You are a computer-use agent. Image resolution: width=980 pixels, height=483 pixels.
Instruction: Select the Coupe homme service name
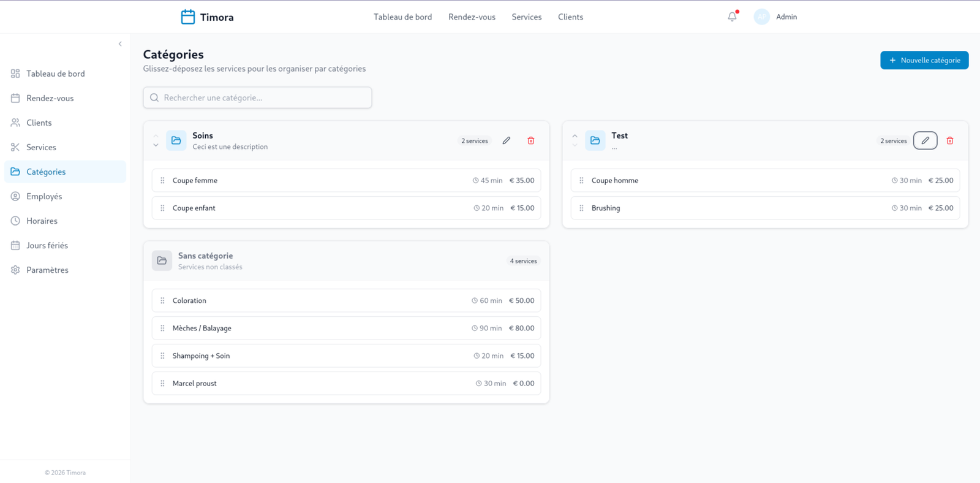click(x=615, y=180)
